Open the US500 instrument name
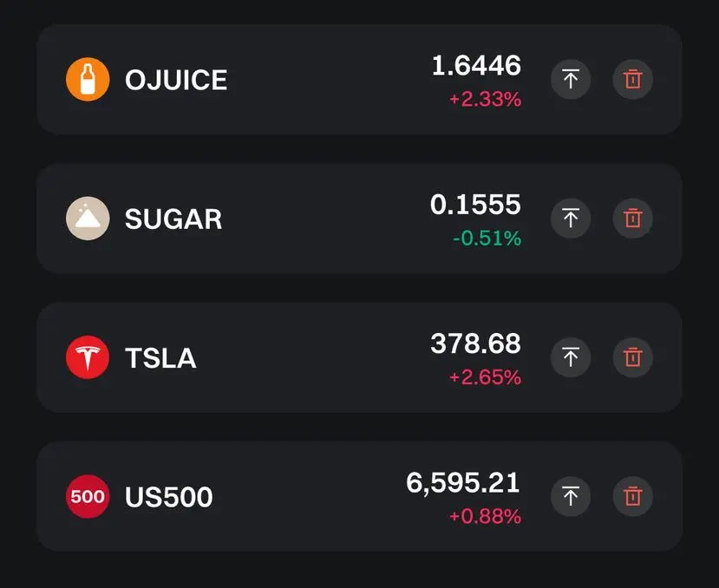 tap(169, 497)
